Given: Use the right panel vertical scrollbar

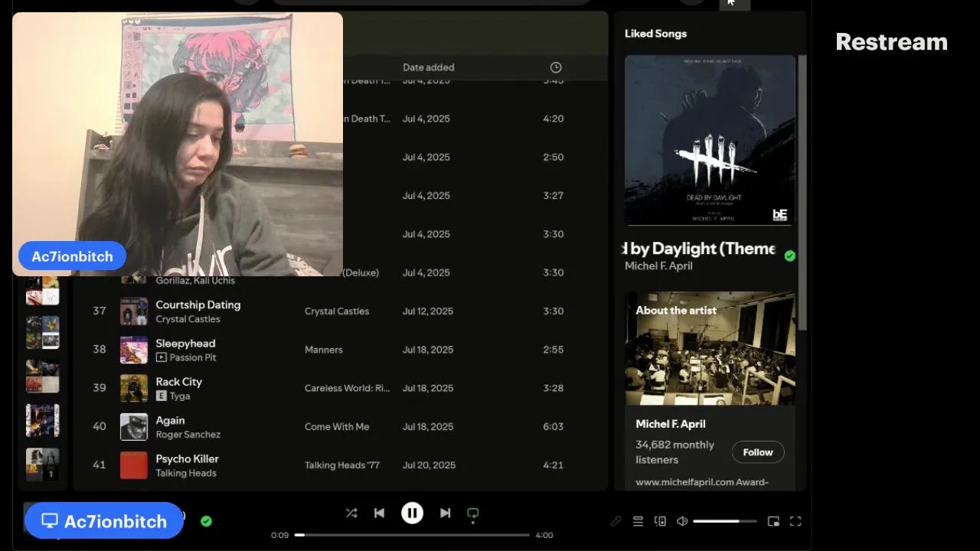Looking at the screenshot, I should click(x=802, y=191).
